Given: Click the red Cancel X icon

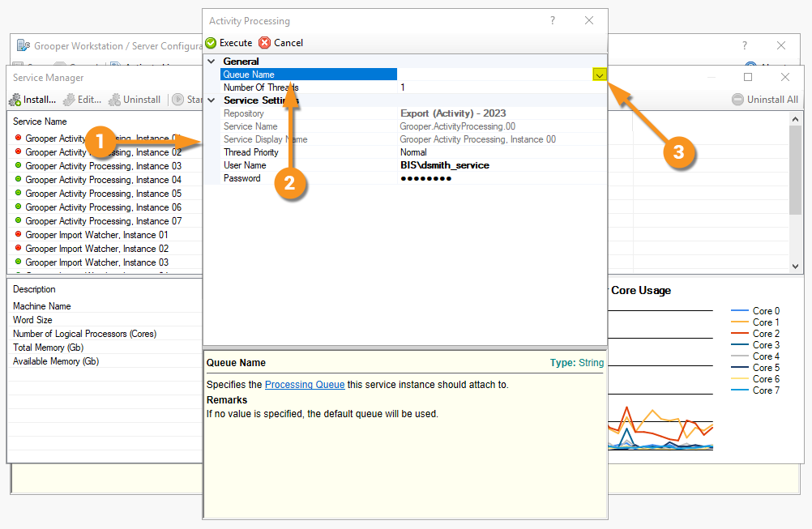Looking at the screenshot, I should pyautogui.click(x=265, y=43).
